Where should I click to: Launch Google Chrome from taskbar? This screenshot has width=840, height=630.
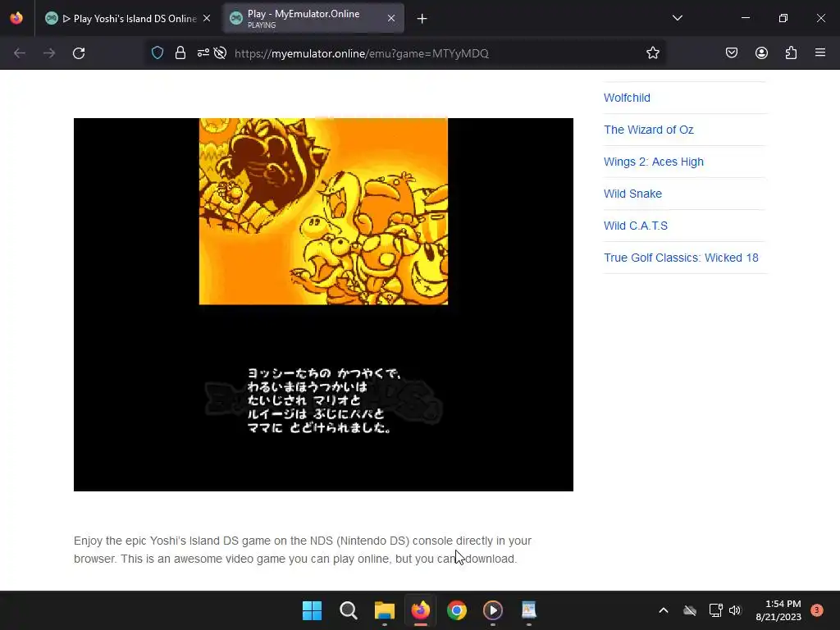[x=457, y=610]
